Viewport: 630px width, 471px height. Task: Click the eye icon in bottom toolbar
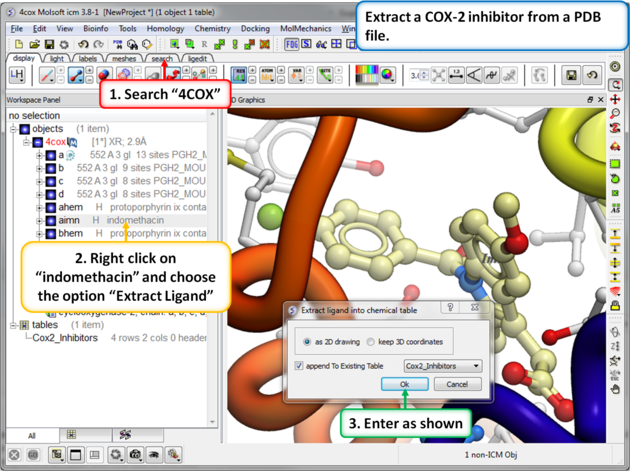click(153, 455)
